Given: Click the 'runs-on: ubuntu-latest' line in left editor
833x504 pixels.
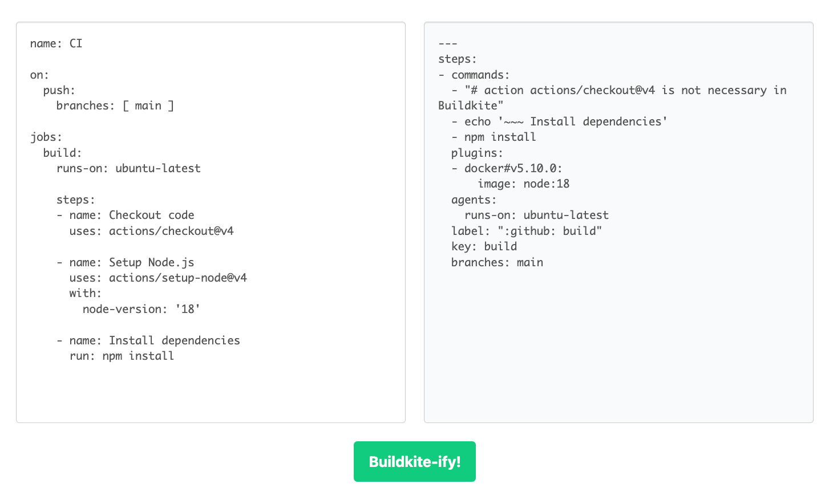Looking at the screenshot, I should point(128,168).
